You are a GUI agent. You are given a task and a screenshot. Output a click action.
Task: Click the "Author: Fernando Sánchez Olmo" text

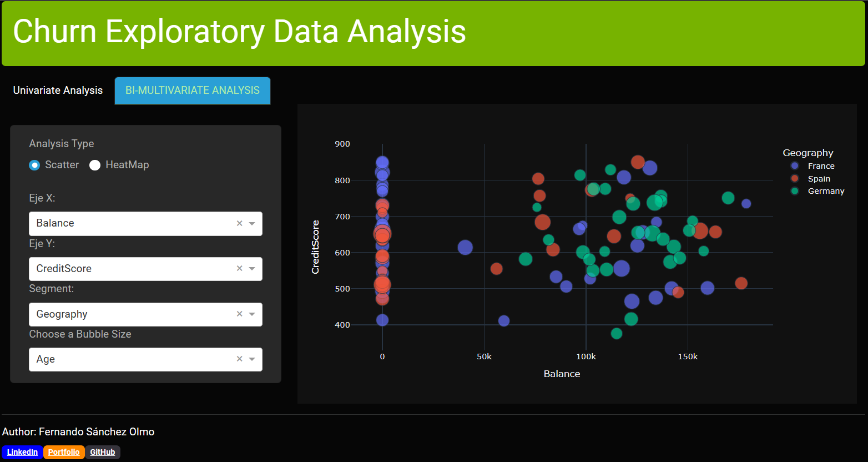[78, 432]
